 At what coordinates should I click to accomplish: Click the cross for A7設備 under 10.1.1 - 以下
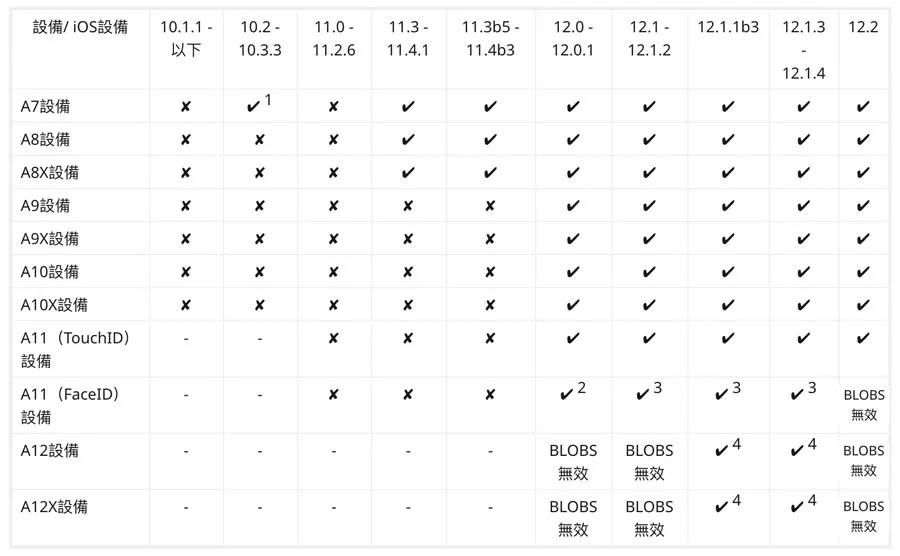point(185,107)
